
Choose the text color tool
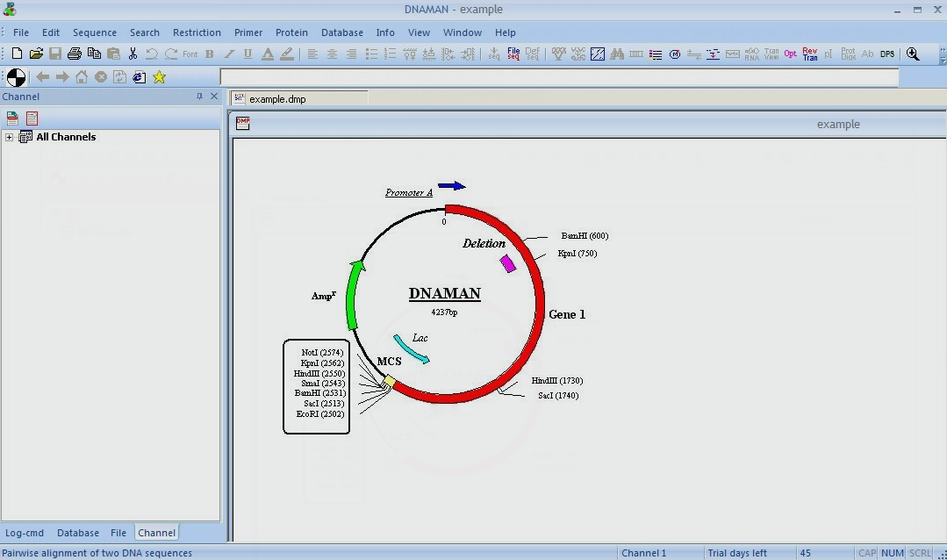(x=267, y=54)
